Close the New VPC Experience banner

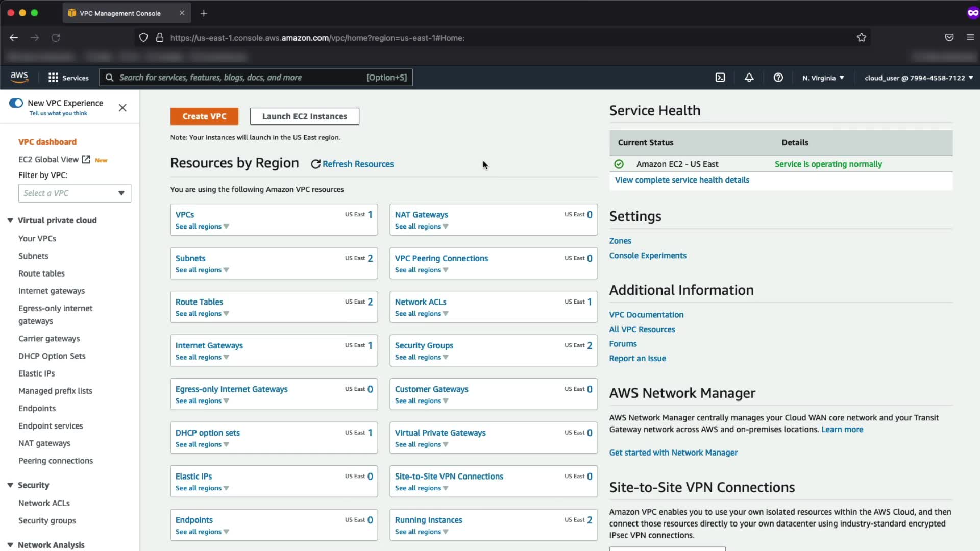click(x=122, y=108)
